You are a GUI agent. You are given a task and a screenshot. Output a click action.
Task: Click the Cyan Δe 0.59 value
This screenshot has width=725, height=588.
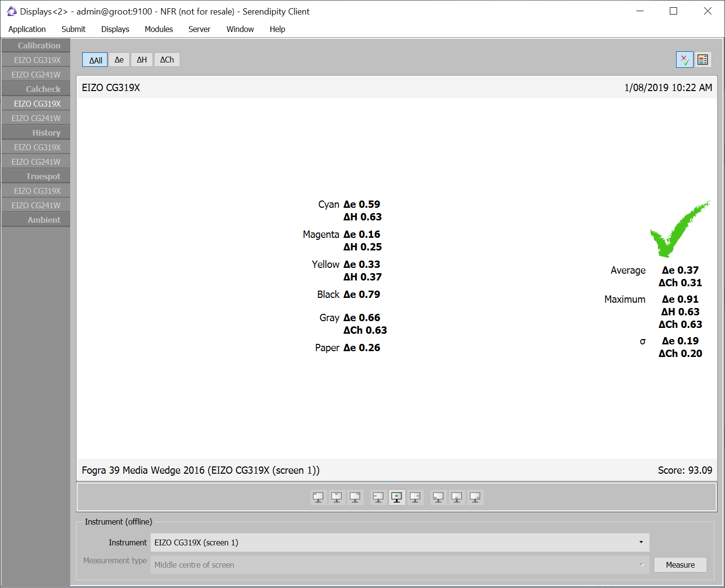(362, 204)
